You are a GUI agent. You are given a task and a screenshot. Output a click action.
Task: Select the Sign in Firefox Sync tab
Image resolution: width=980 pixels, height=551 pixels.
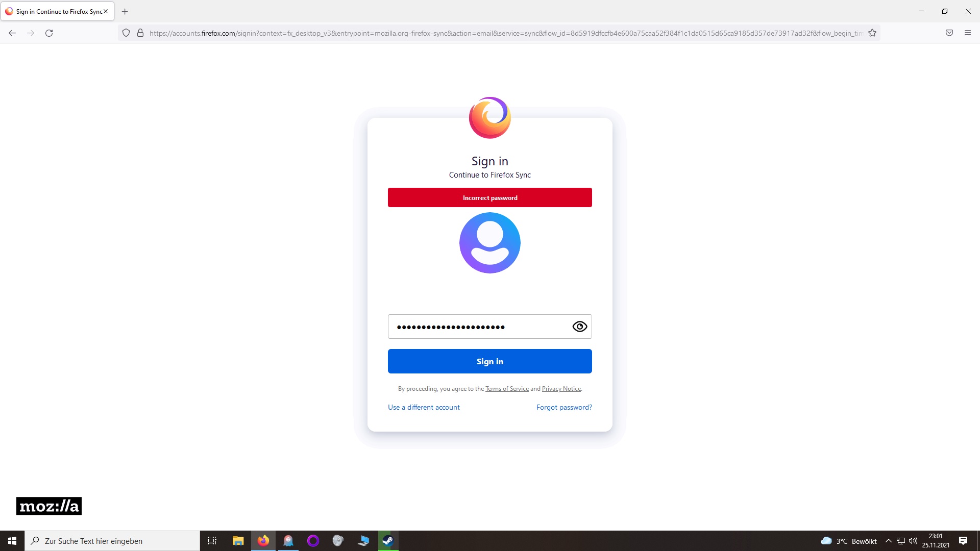56,11
